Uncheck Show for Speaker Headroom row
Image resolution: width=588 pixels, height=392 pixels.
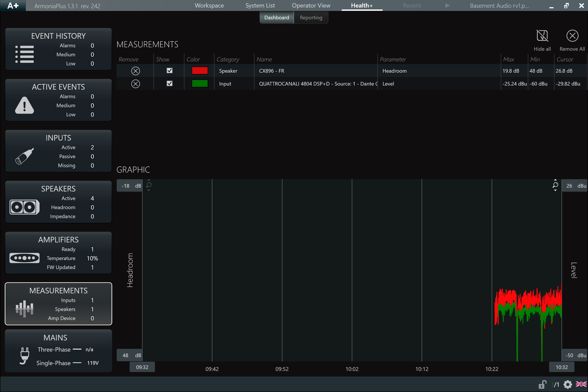click(x=170, y=71)
